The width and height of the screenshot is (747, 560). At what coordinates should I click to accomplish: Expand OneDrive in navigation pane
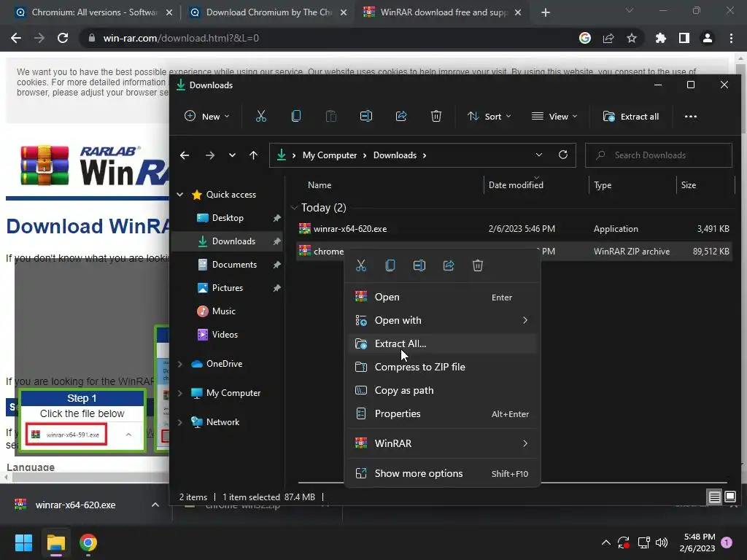[180, 364]
